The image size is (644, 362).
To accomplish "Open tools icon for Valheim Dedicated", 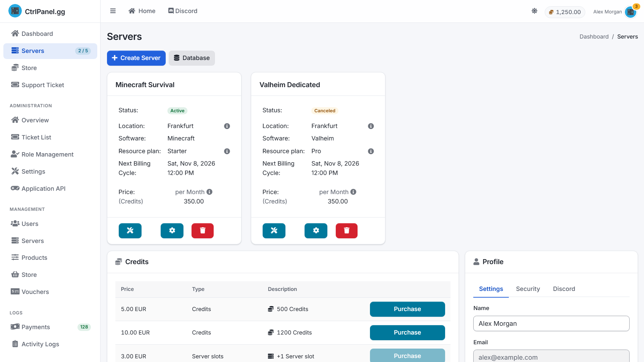I will point(274,231).
